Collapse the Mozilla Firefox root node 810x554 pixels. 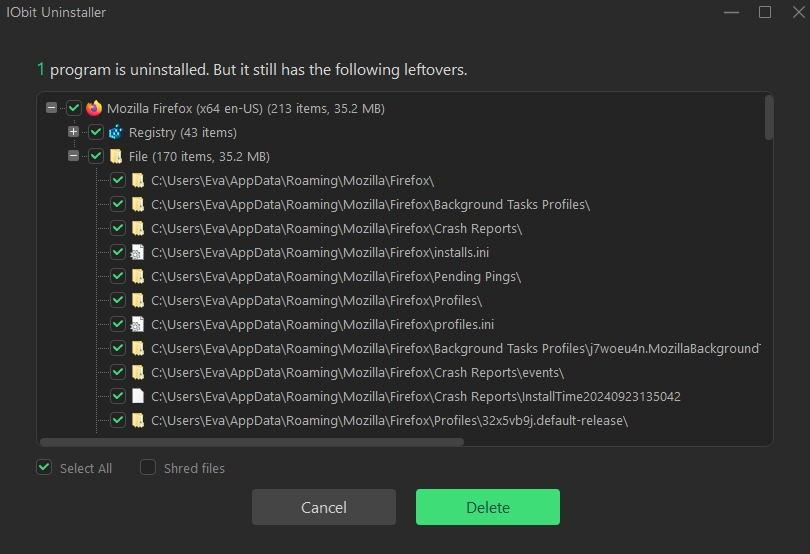(x=51, y=107)
